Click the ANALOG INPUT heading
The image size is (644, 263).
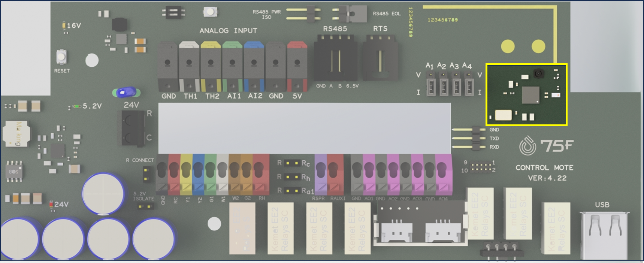pyautogui.click(x=228, y=31)
